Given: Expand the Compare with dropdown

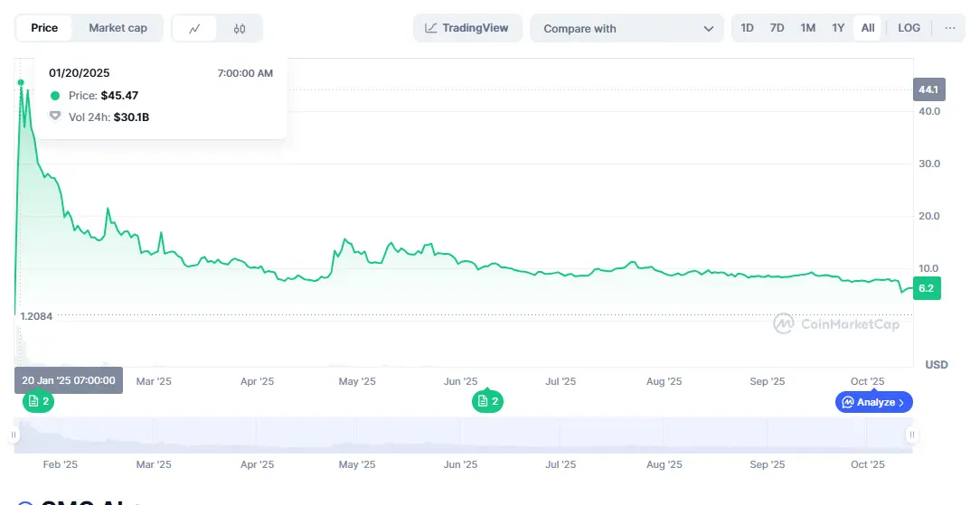Looking at the screenshot, I should click(x=627, y=28).
